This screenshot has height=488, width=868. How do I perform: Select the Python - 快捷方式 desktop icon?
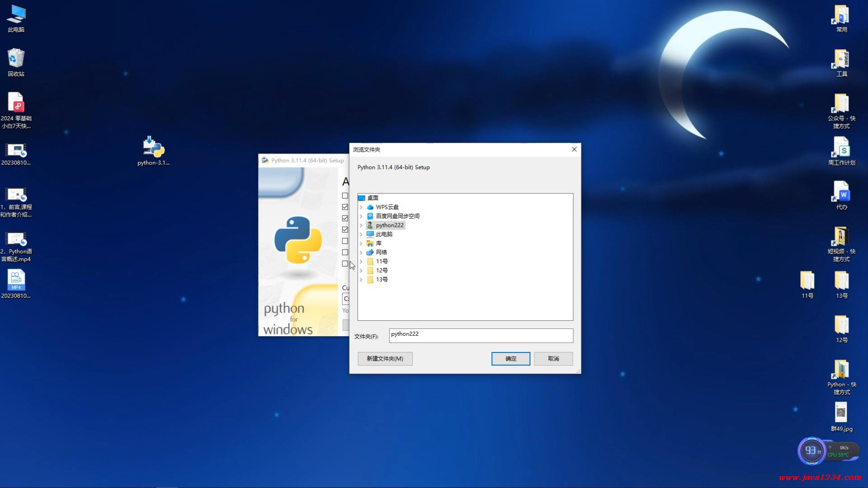click(x=841, y=377)
